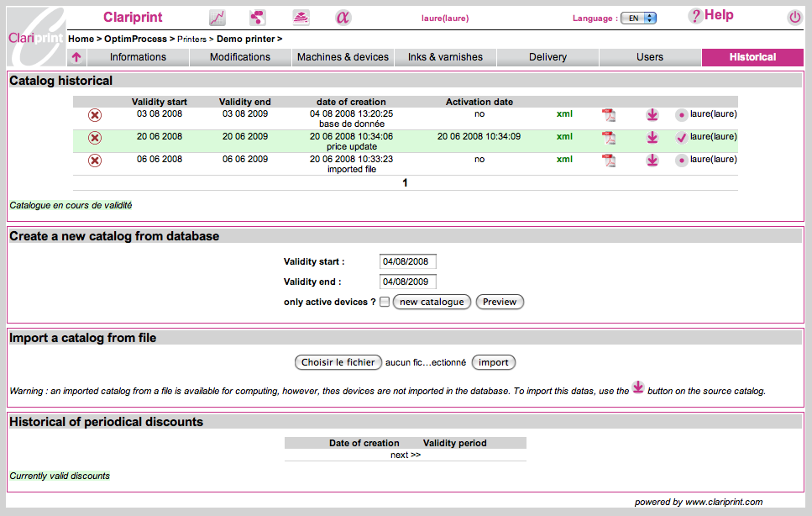Download the imported file catalog to database
812x516 pixels.
click(x=652, y=161)
